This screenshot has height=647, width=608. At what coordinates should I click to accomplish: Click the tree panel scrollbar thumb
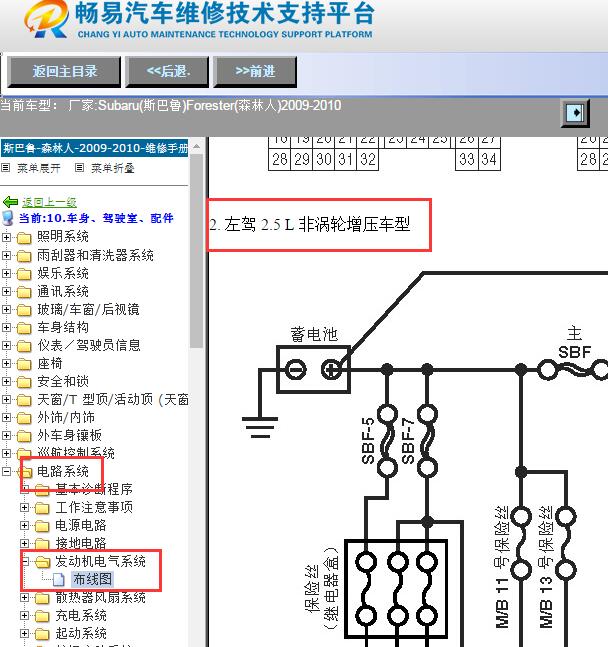click(x=196, y=251)
